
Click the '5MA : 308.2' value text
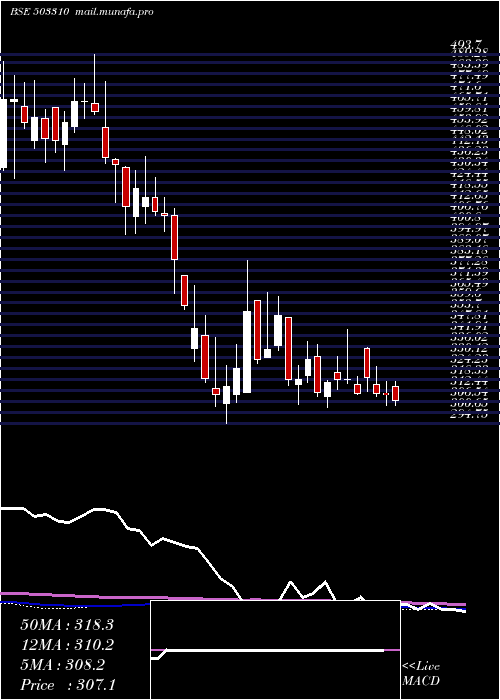pyautogui.click(x=62, y=665)
